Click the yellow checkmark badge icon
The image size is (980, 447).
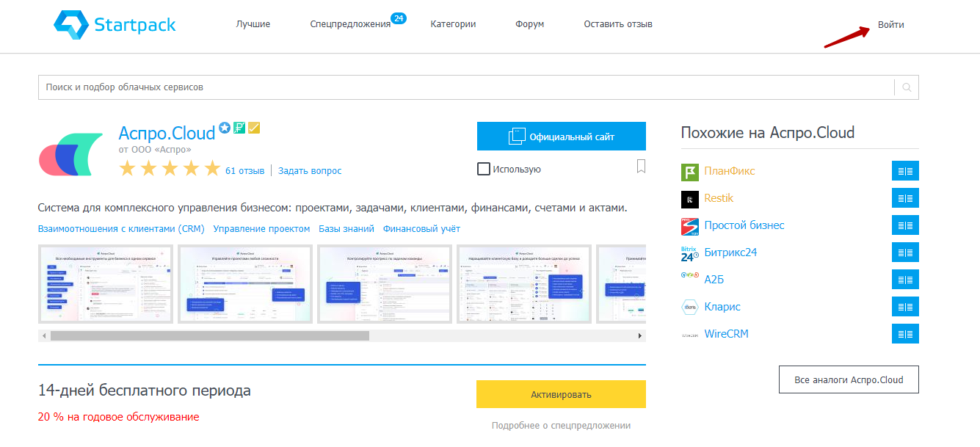254,128
